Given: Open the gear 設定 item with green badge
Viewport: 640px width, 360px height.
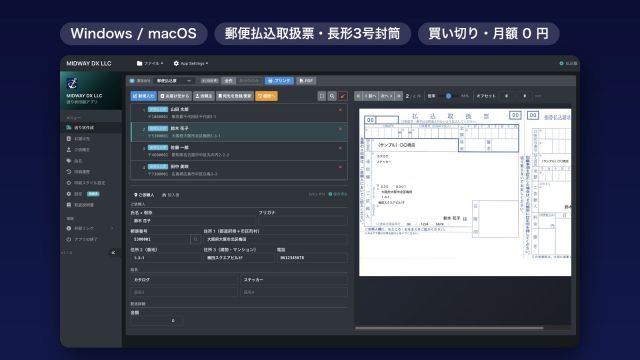Looking at the screenshot, I should tap(91, 194).
